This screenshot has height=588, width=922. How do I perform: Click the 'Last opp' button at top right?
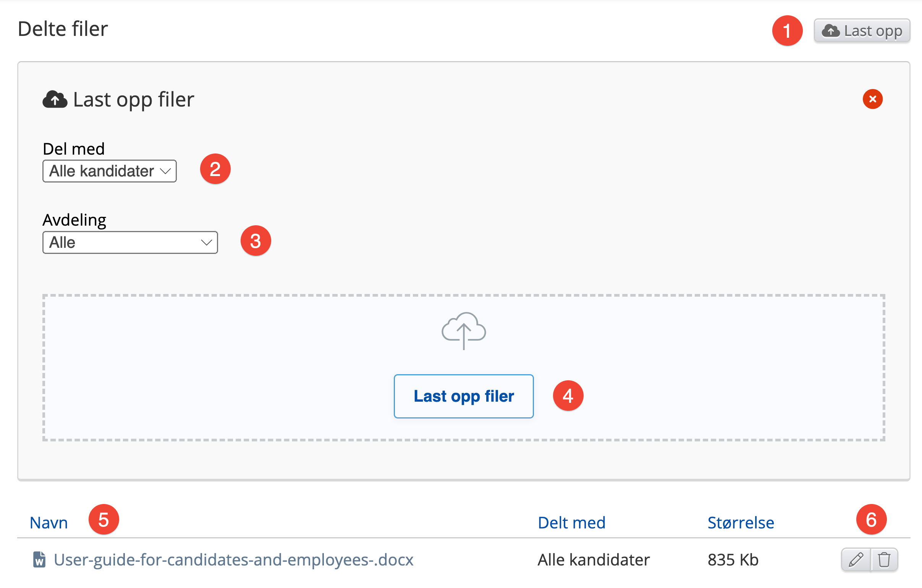click(x=862, y=31)
